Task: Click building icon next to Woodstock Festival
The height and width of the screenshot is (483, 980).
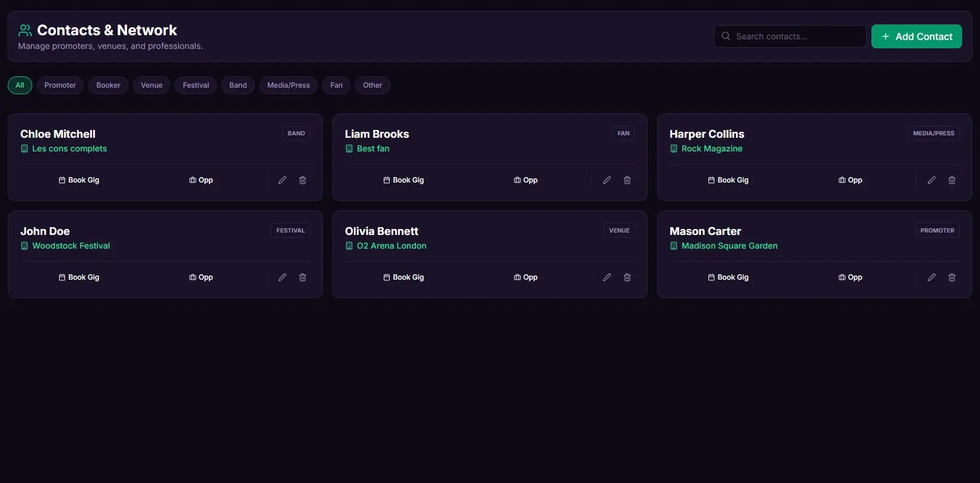Action: pos(24,246)
